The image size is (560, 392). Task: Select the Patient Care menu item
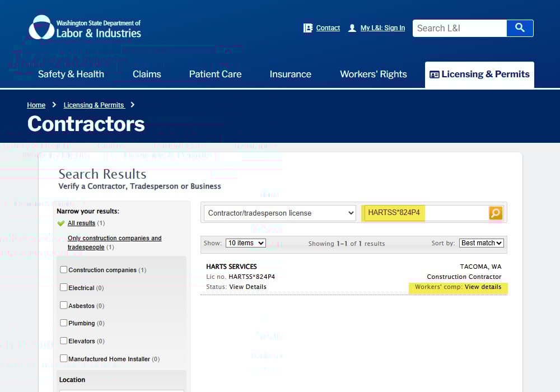coord(215,74)
